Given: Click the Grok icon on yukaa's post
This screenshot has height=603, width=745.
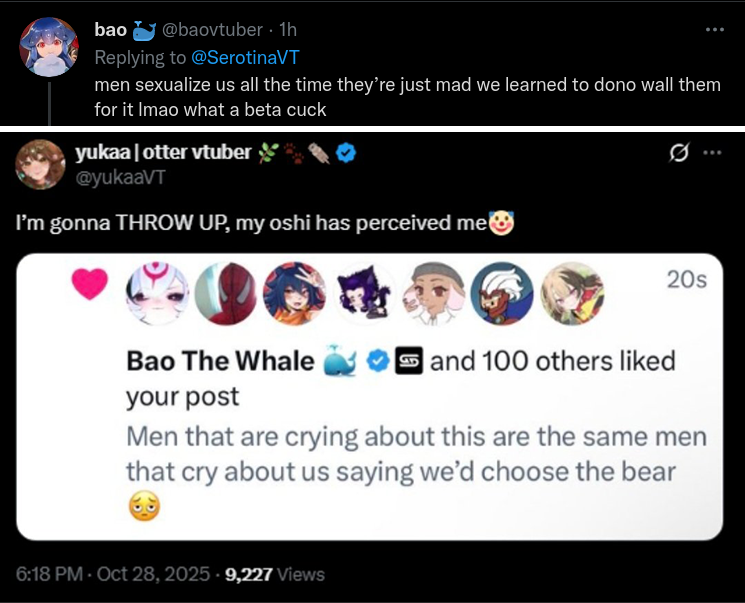Looking at the screenshot, I should coord(680,154).
